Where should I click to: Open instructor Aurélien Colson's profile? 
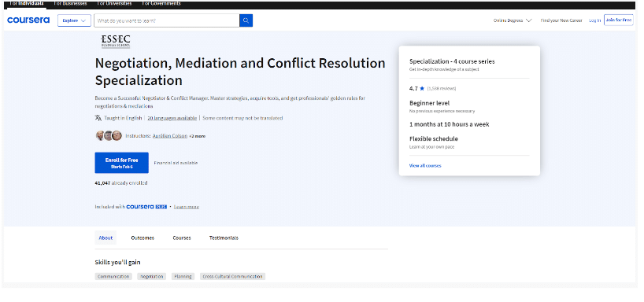coord(169,136)
